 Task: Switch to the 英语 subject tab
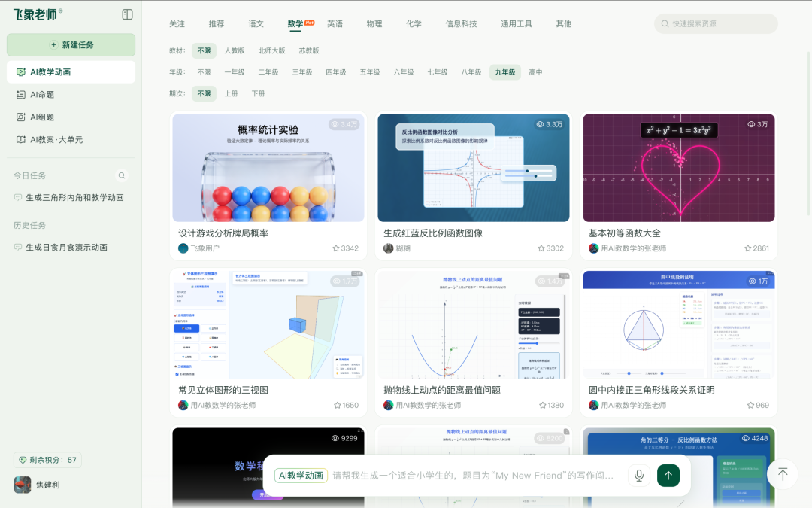(x=335, y=23)
